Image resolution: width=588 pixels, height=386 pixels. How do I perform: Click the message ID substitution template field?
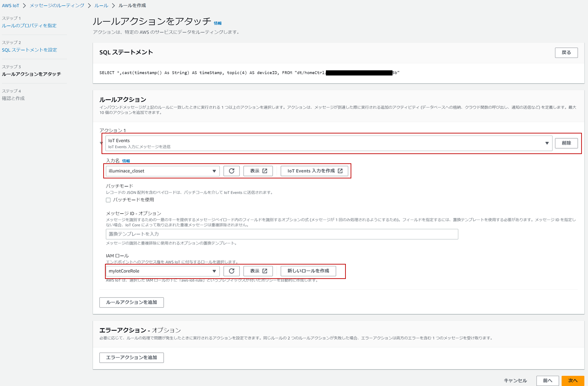[x=282, y=234]
